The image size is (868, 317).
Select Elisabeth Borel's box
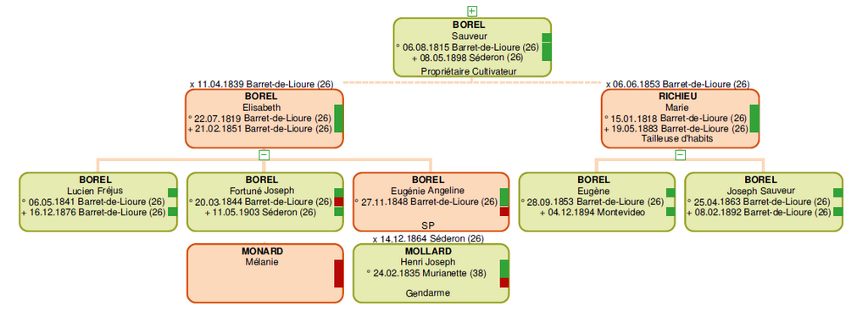pyautogui.click(x=264, y=119)
